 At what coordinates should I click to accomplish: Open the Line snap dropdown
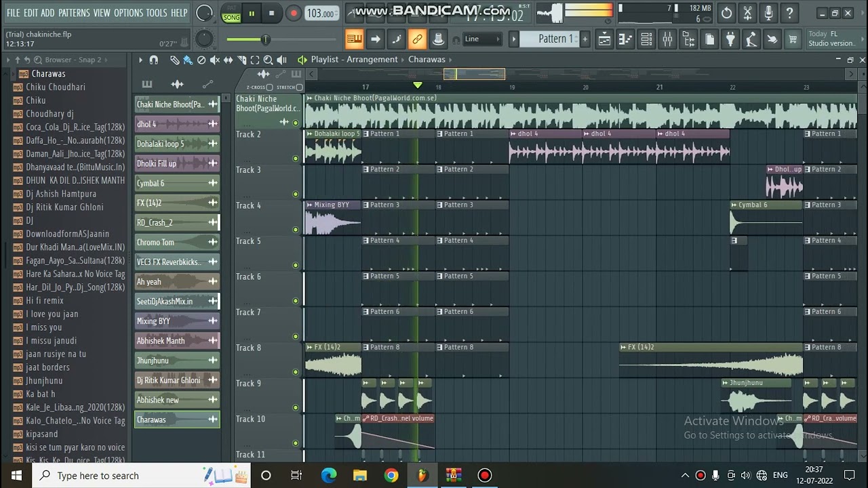click(x=482, y=39)
